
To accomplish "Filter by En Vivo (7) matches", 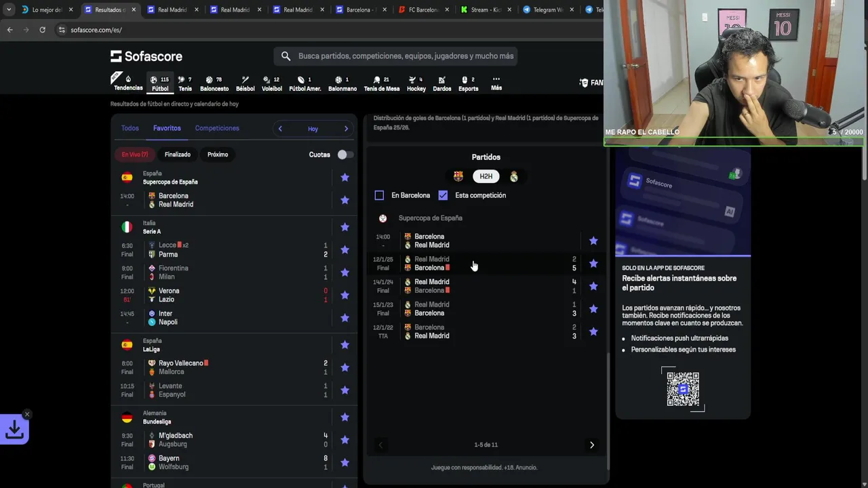I will (135, 155).
